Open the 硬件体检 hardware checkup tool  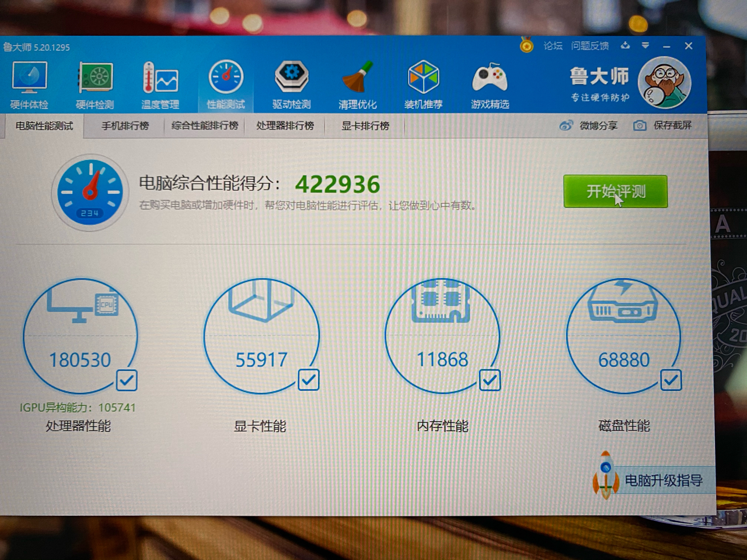[29, 82]
